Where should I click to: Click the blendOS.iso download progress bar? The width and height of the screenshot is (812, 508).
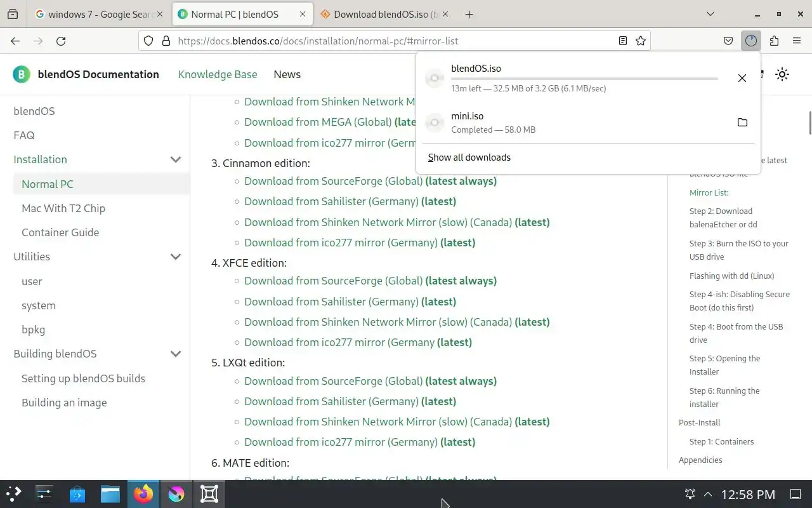584,79
